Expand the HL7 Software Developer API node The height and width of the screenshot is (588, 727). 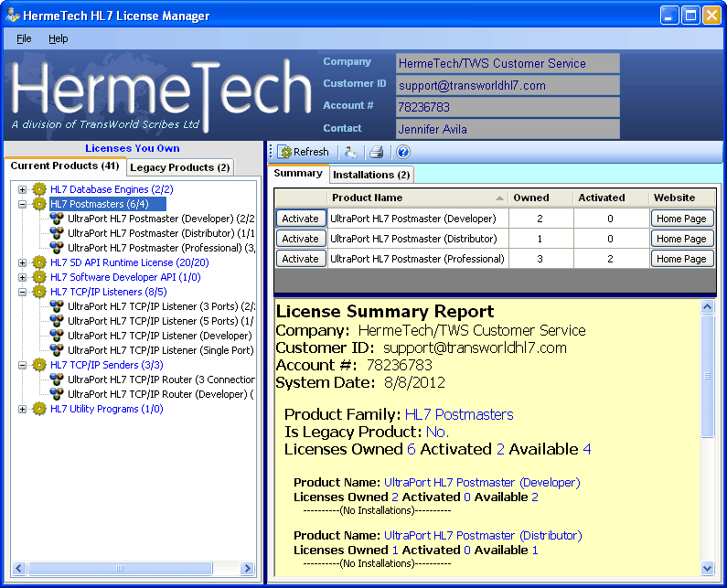[22, 277]
